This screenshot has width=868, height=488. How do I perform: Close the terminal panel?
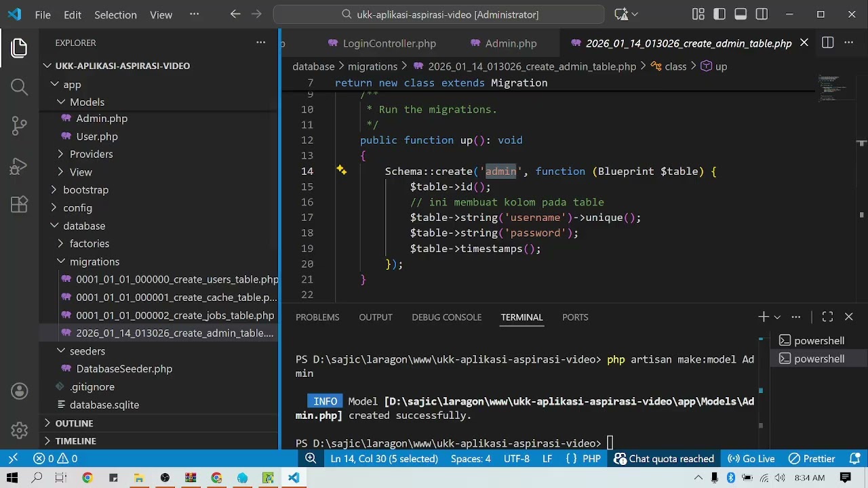coord(848,317)
